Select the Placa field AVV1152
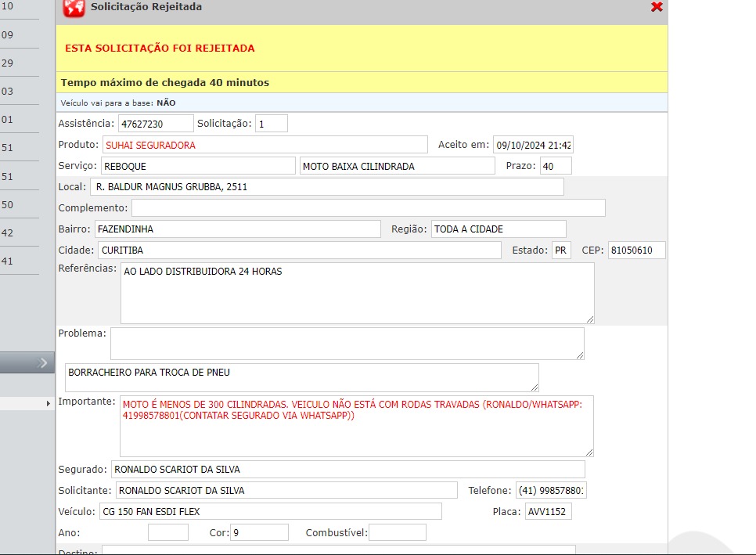 click(x=548, y=512)
